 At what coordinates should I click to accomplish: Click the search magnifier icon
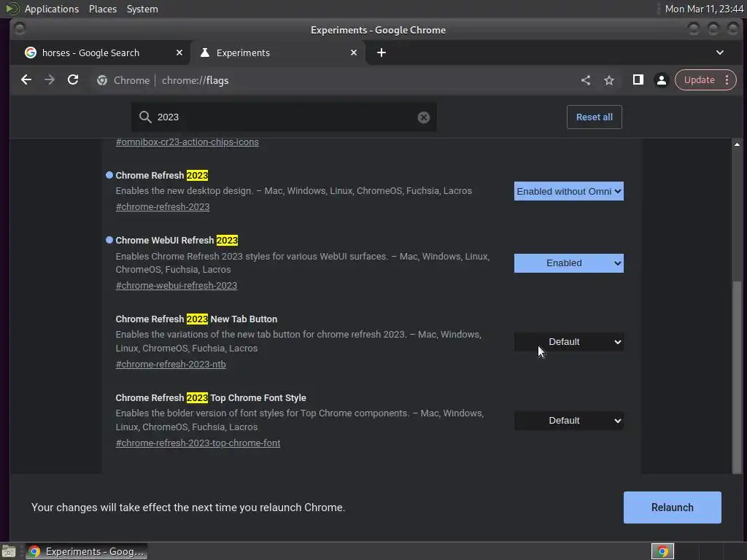(145, 117)
